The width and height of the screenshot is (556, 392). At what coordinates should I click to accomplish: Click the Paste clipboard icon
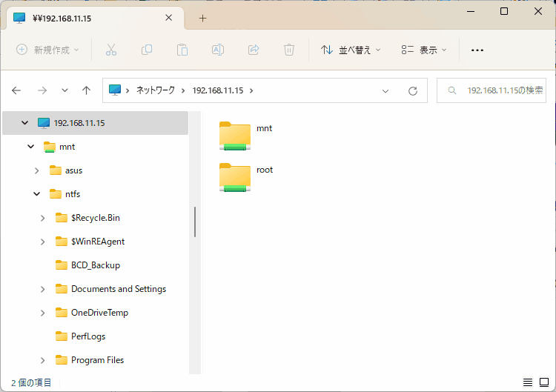[182, 50]
